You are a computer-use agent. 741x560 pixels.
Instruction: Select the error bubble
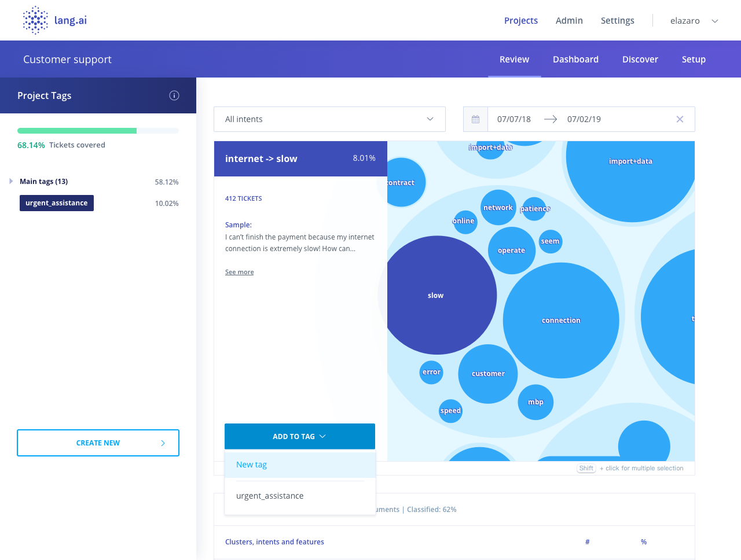431,372
